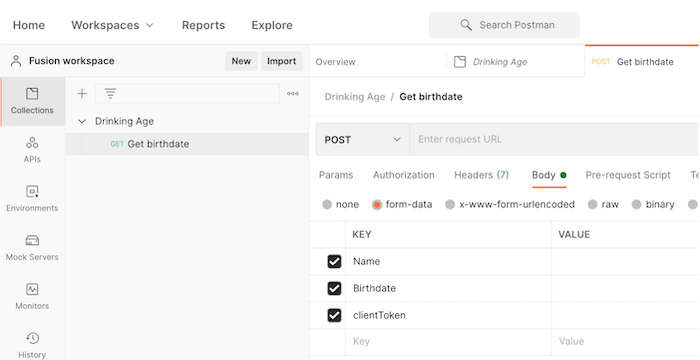
Task: Click the filter icon in collections search
Action: coord(110,94)
